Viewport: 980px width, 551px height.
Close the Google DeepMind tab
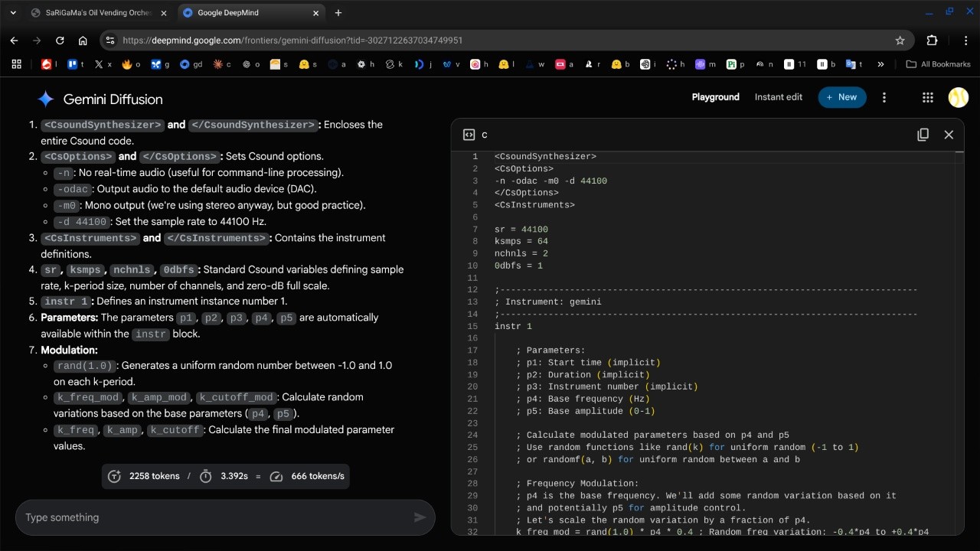[316, 13]
